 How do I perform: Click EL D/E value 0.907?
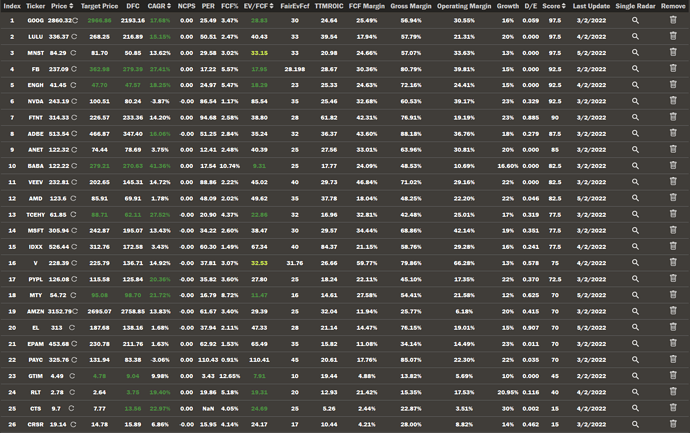click(x=531, y=328)
